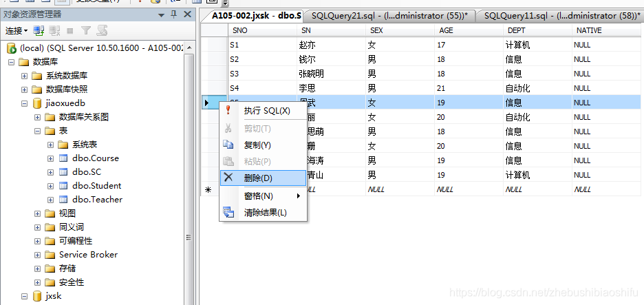Screen dimensions: 644x305
Task: Select the 张晓明 cell
Action: (x=331, y=74)
